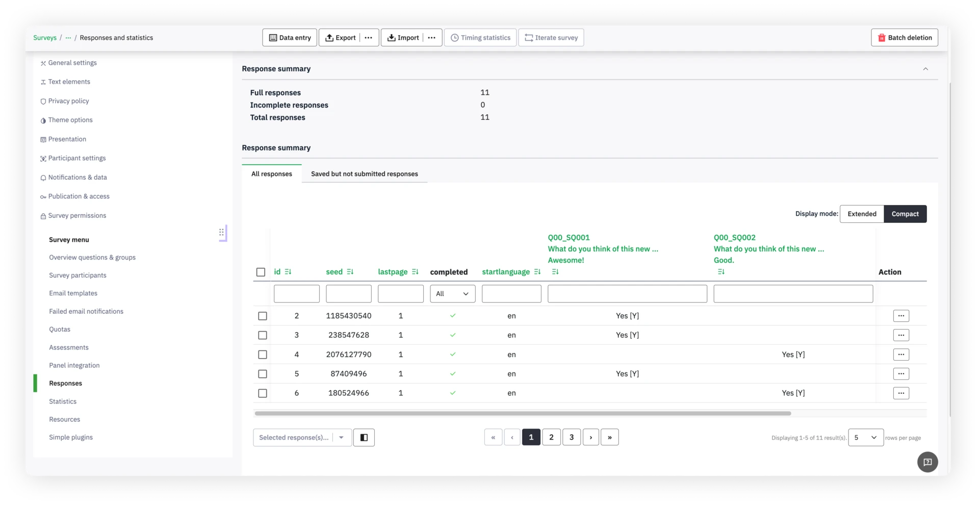
Task: Click the sort icon beside id column
Action: (288, 272)
